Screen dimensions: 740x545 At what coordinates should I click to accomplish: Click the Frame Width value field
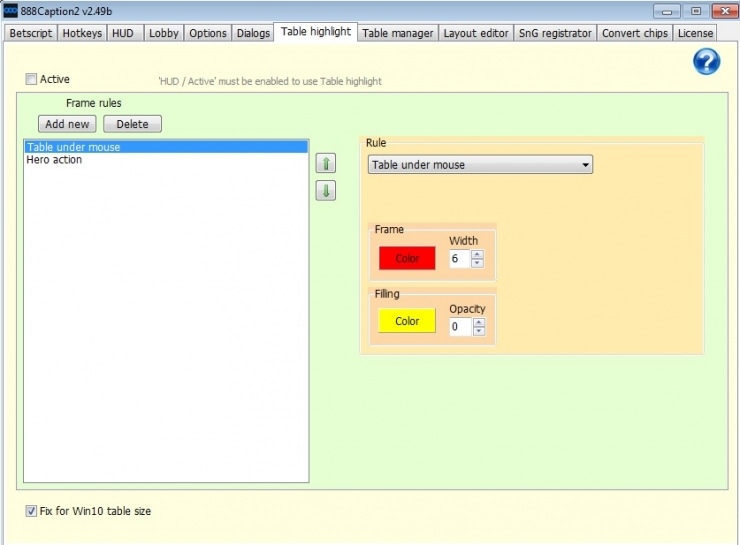(x=460, y=259)
